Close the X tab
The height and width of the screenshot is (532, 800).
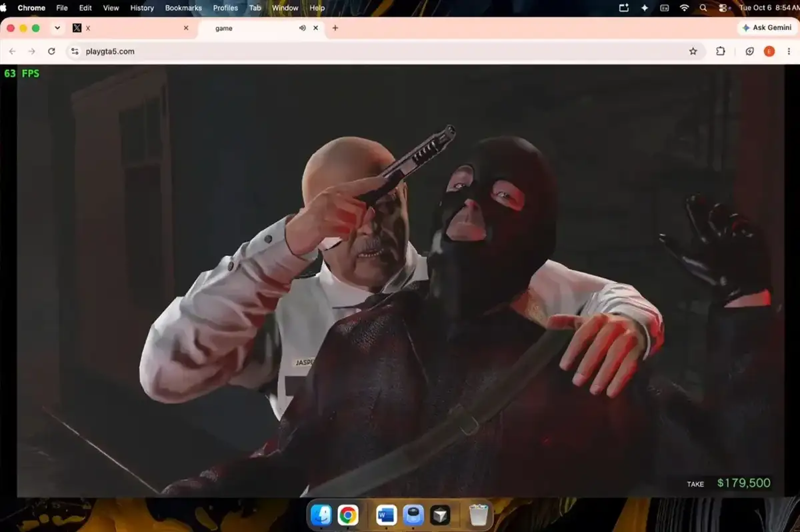186,28
